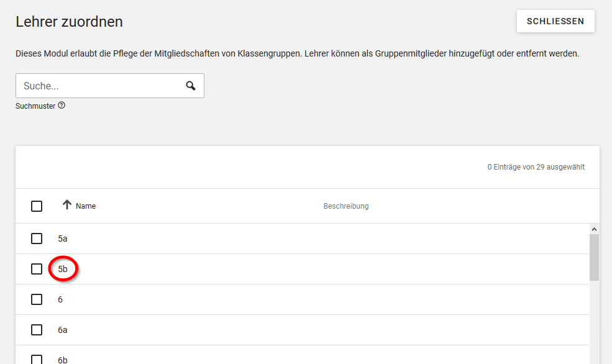Check the box for class 5b
The height and width of the screenshot is (364, 612).
37,269
